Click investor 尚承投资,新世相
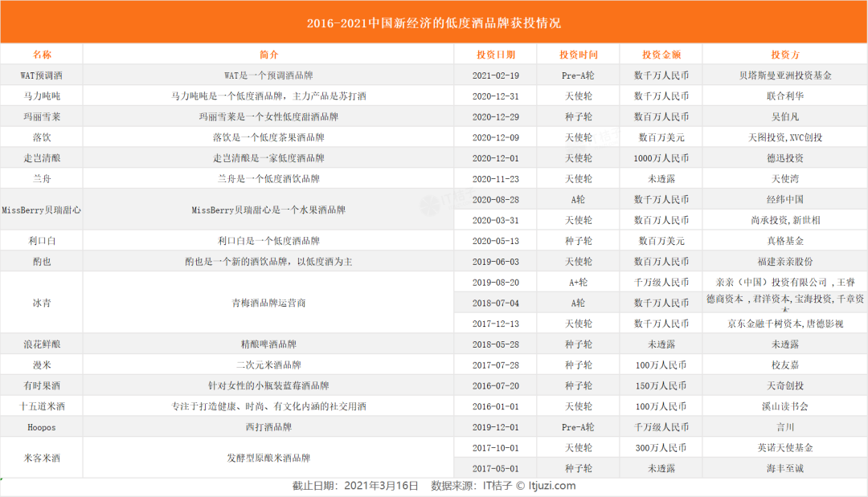Viewport: 868px width, 497px height. pyautogui.click(x=785, y=220)
